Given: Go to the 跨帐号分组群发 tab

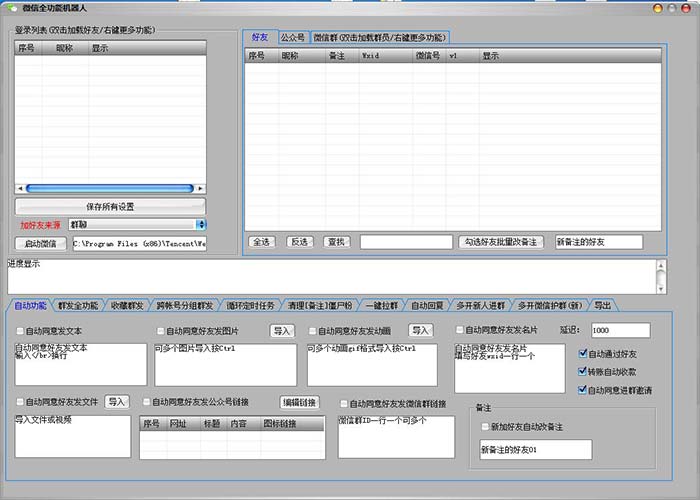Looking at the screenshot, I should tap(184, 306).
